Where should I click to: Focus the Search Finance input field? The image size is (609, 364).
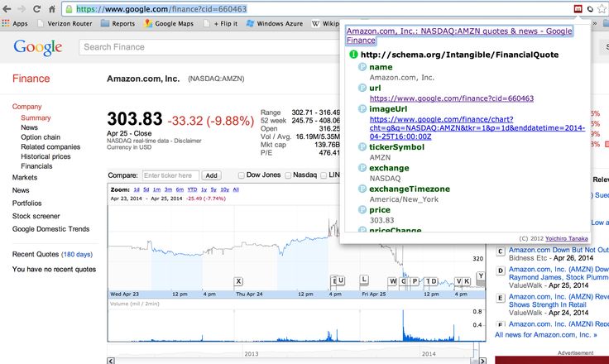207,47
